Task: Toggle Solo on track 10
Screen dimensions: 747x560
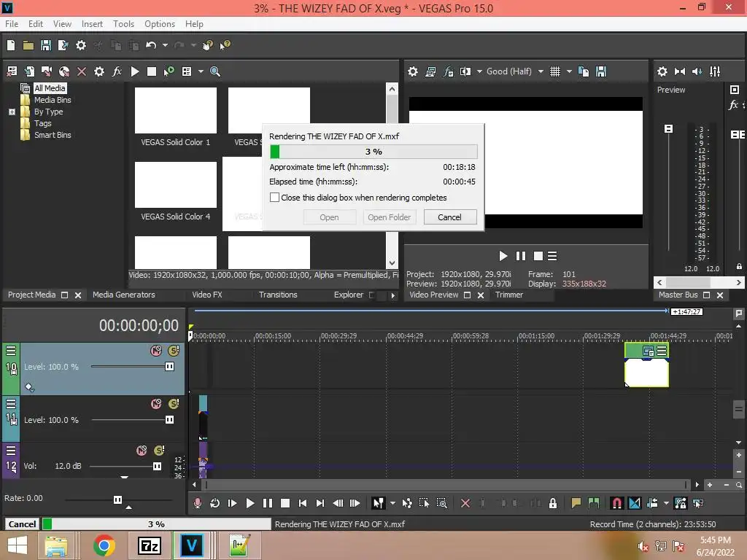Action: tap(174, 351)
